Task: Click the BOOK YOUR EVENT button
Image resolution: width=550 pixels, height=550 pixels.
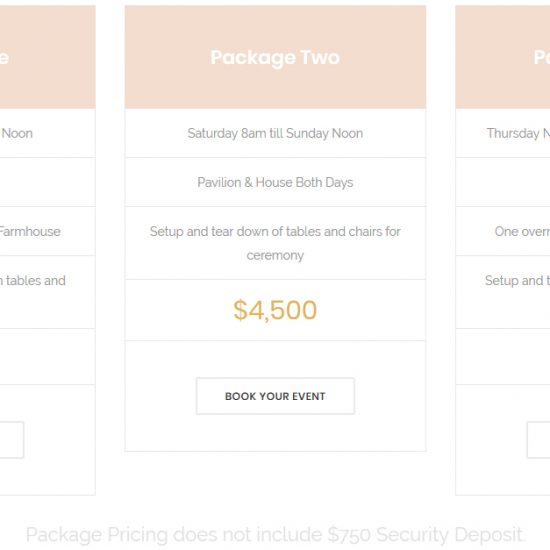Action: (275, 396)
